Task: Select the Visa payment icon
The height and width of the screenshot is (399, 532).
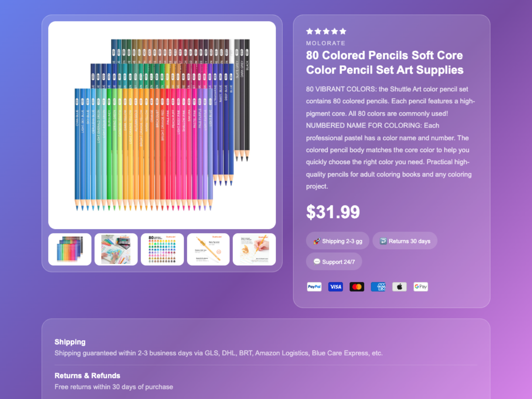Action: [x=335, y=287]
